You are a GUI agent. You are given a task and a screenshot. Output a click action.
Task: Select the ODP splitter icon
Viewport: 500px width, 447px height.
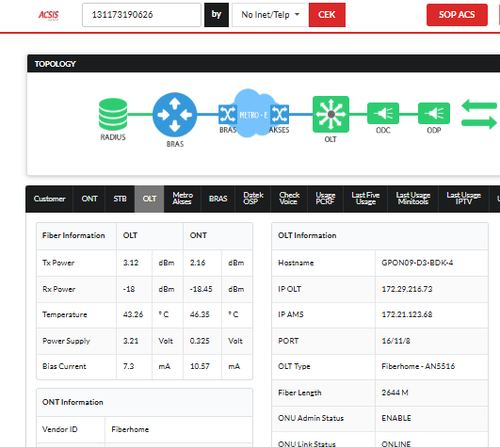pyautogui.click(x=434, y=113)
